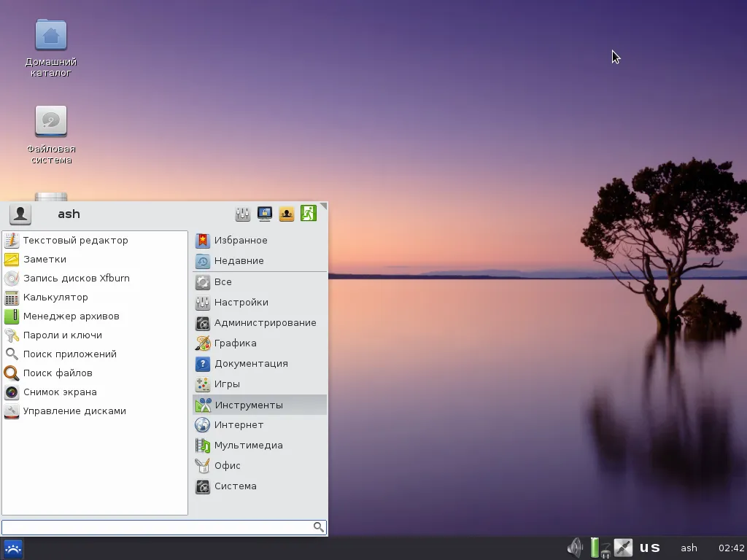Screen dimensions: 747x560
Task: Open the Интернет category
Action: coord(260,425)
